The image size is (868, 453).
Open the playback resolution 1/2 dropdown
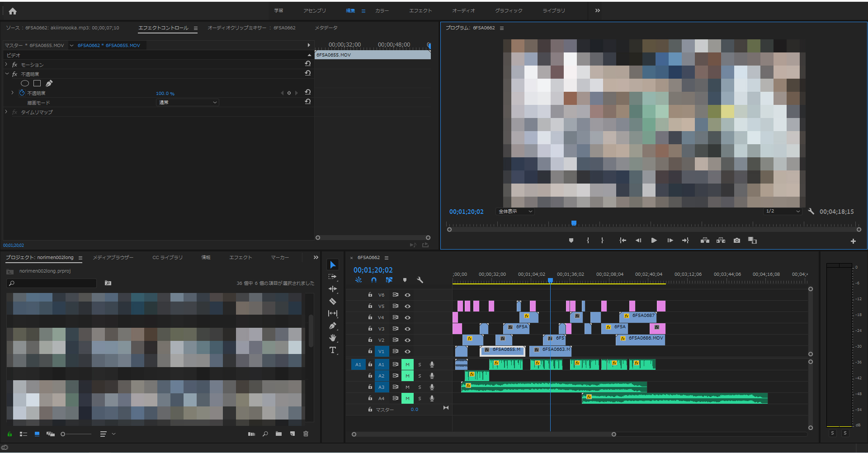[783, 211]
